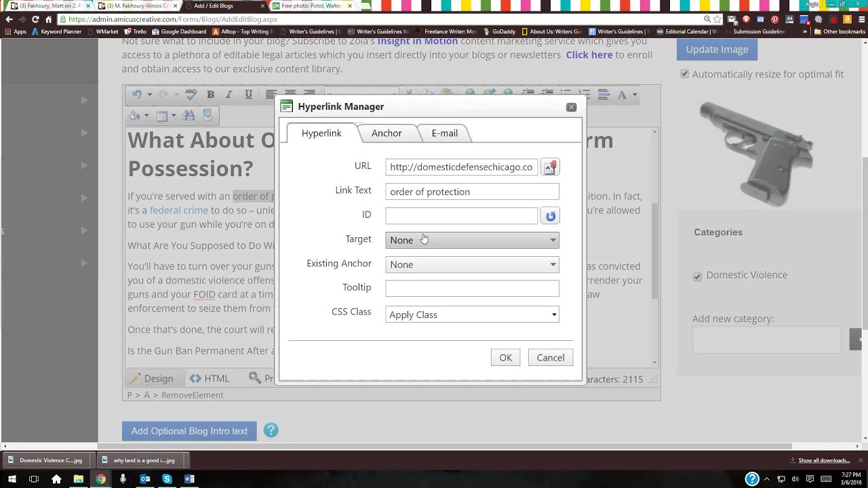Toggle bold formatting in editor toolbar
This screenshot has height=488, width=868.
(x=210, y=95)
